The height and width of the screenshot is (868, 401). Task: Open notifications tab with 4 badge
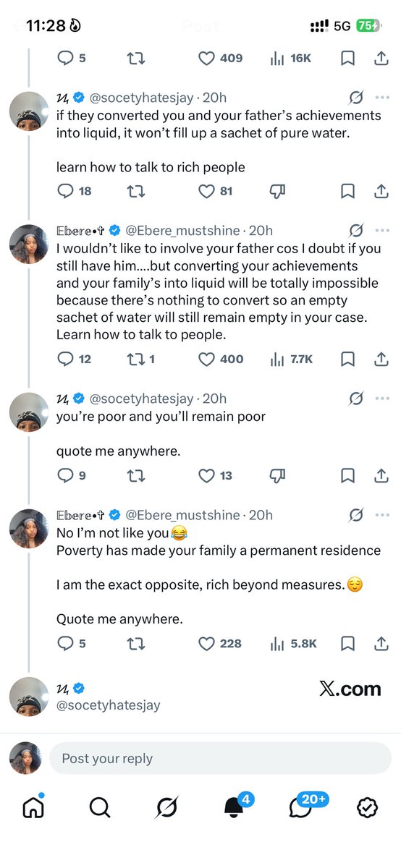click(235, 807)
